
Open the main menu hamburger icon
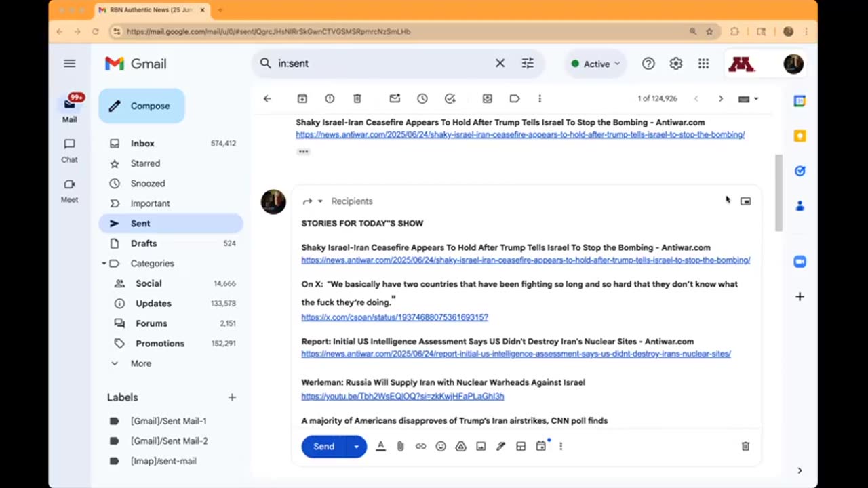69,63
